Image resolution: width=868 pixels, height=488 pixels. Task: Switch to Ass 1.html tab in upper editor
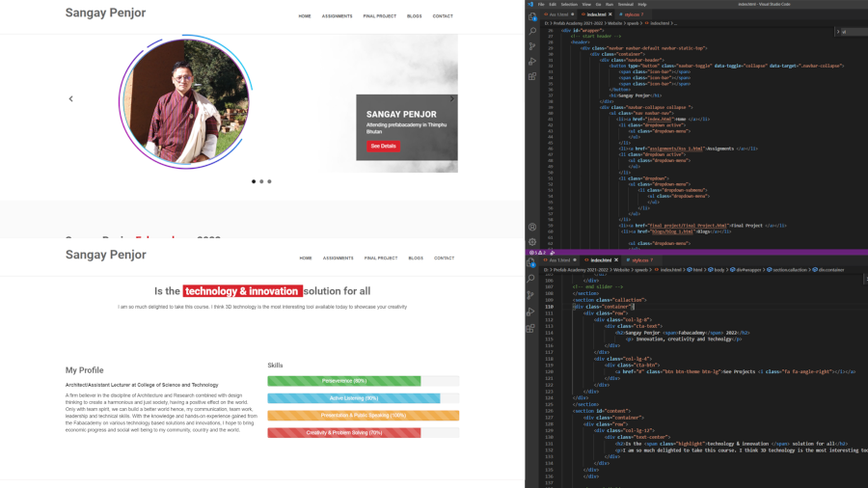pyautogui.click(x=559, y=14)
